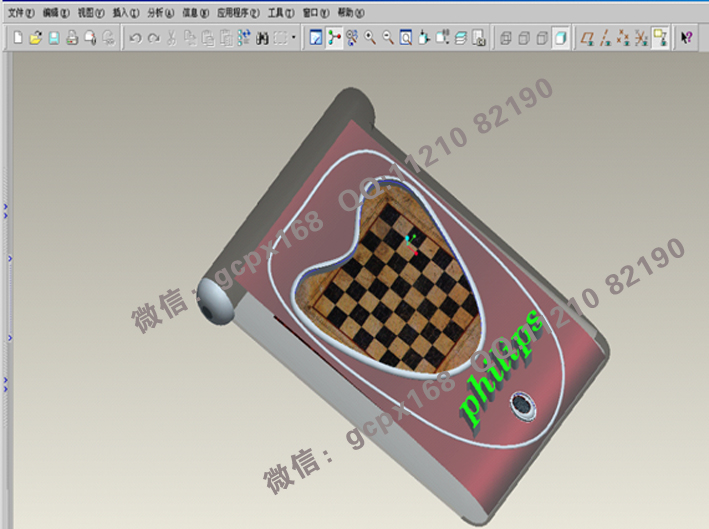This screenshot has width=709, height=529.
Task: Click the New file icon
Action: pos(17,38)
